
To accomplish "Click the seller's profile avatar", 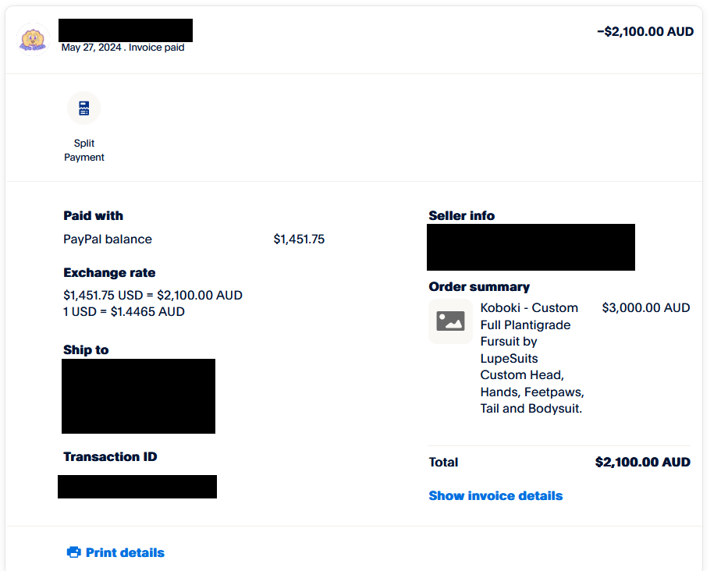I will 33,40.
